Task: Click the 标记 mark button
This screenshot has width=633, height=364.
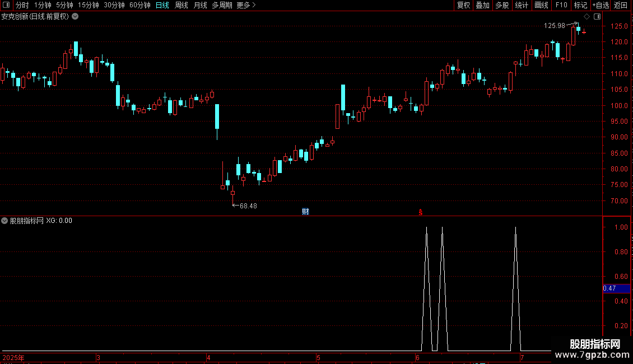Action: point(580,5)
